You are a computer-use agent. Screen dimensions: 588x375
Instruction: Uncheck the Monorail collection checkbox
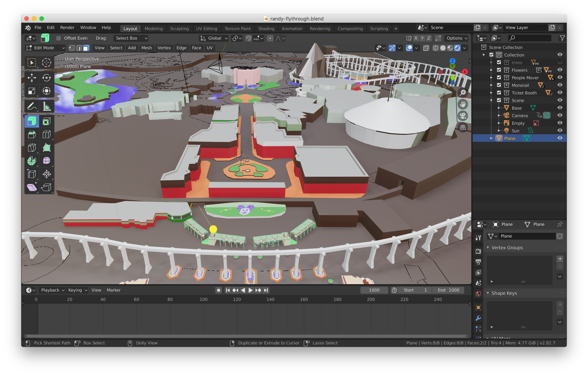coord(499,85)
